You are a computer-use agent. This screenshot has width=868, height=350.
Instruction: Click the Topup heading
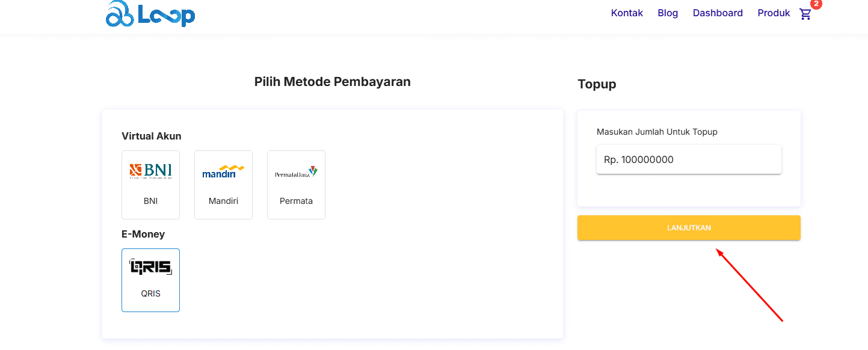pyautogui.click(x=597, y=84)
